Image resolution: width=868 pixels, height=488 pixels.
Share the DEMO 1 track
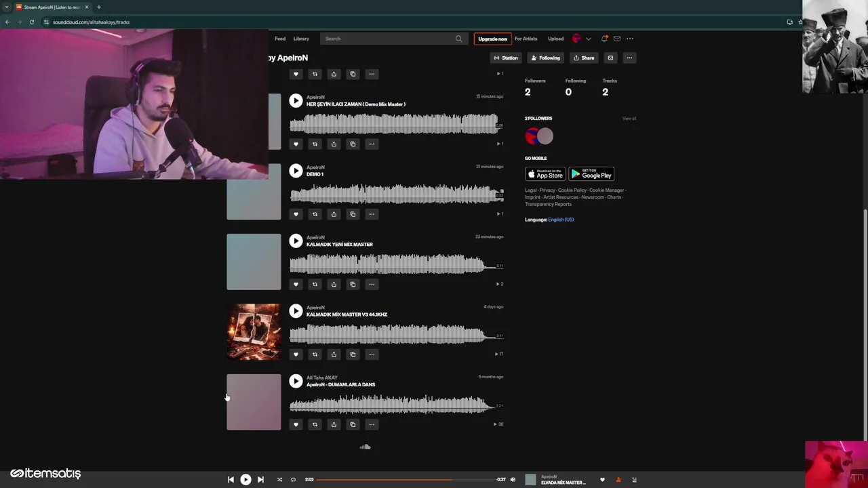pyautogui.click(x=334, y=214)
